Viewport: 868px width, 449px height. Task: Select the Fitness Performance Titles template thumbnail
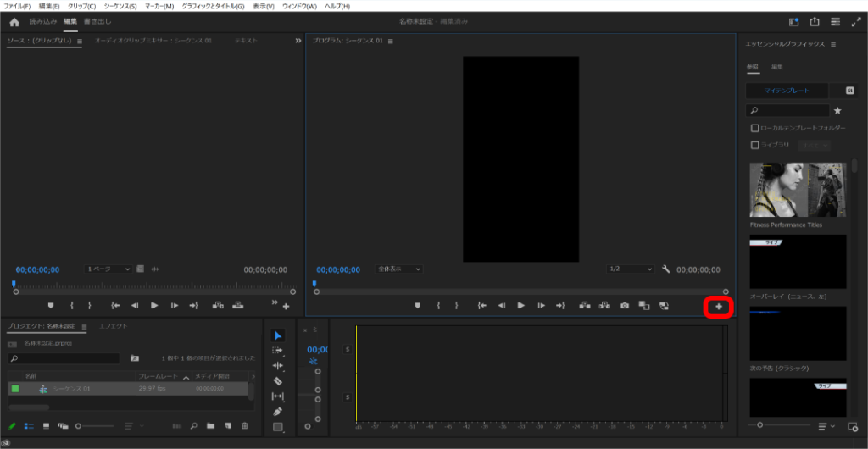click(x=797, y=190)
